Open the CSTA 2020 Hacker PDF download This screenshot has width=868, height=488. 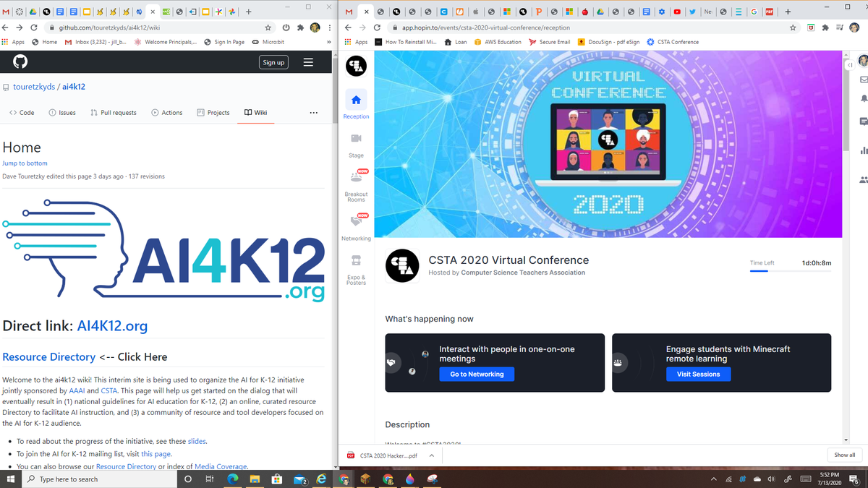coord(383,455)
